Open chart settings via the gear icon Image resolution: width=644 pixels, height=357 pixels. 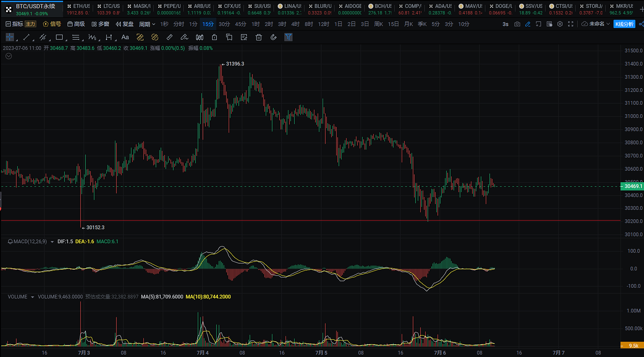pyautogui.click(x=560, y=24)
